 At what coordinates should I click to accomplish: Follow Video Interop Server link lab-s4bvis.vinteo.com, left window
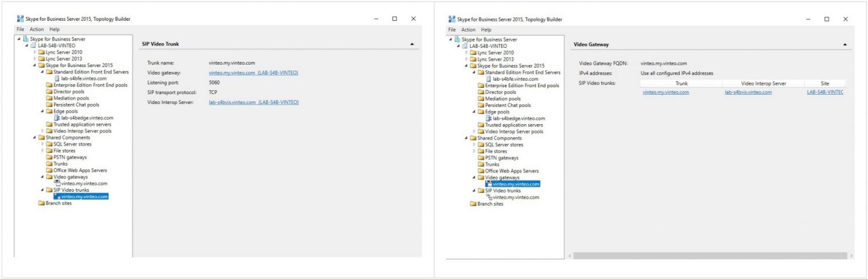pyautogui.click(x=253, y=102)
